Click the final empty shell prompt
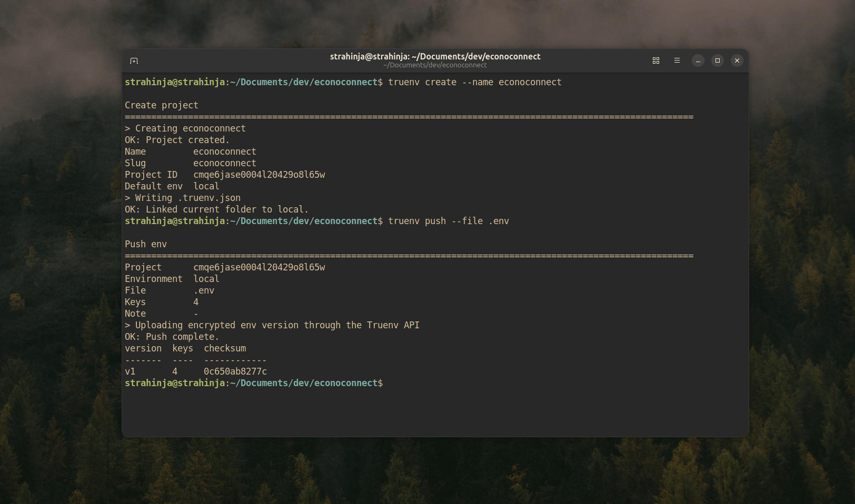Screen dimensions: 855x504 [254, 383]
